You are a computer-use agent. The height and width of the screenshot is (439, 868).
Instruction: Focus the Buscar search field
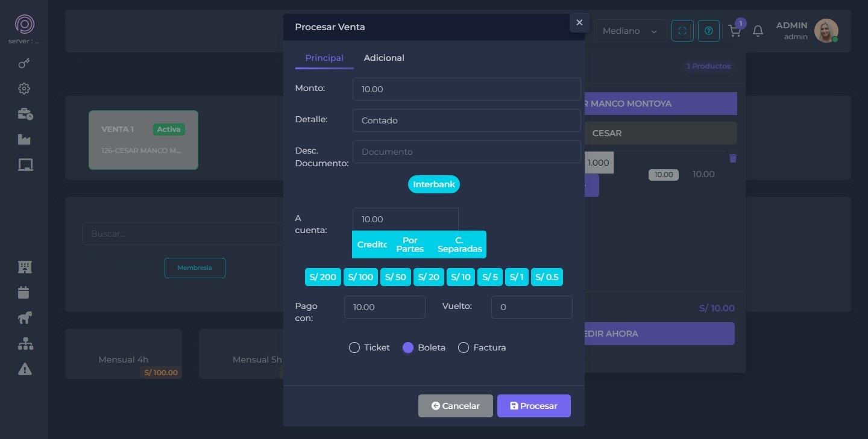tap(183, 234)
